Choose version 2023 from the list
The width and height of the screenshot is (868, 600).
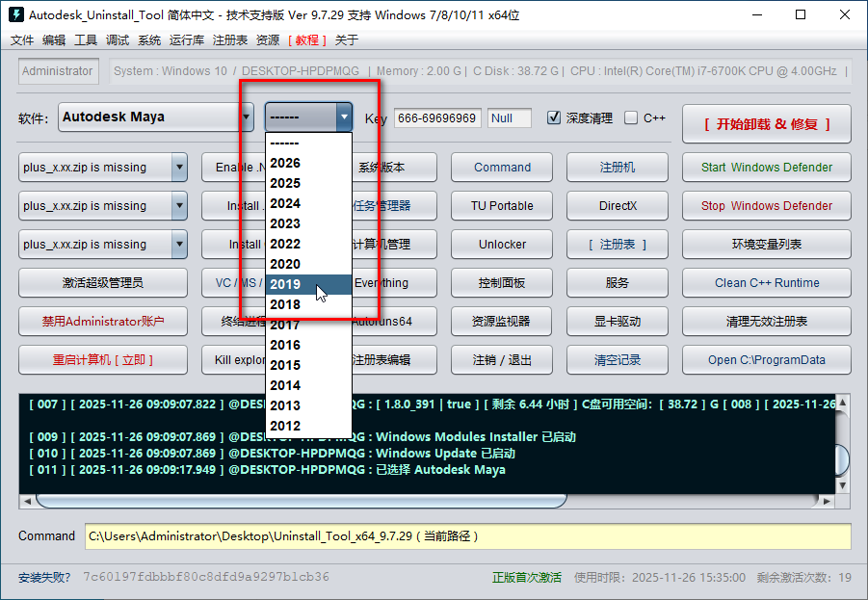[308, 223]
